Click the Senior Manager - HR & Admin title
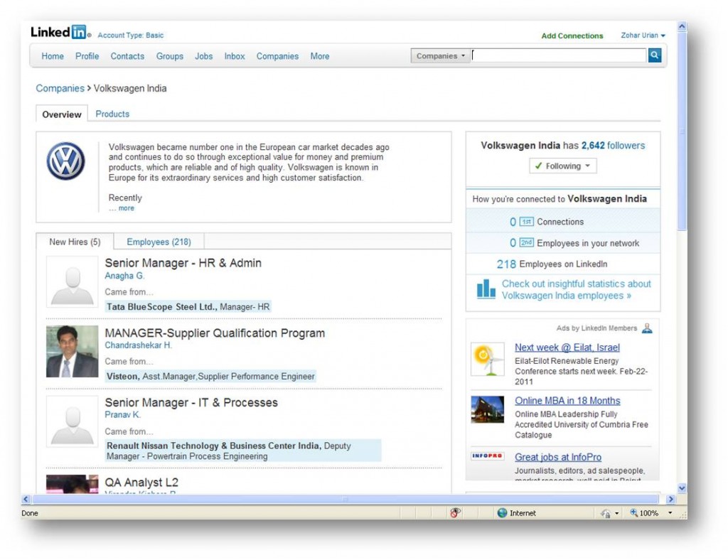Screen dimensions: 728x560 (183, 263)
